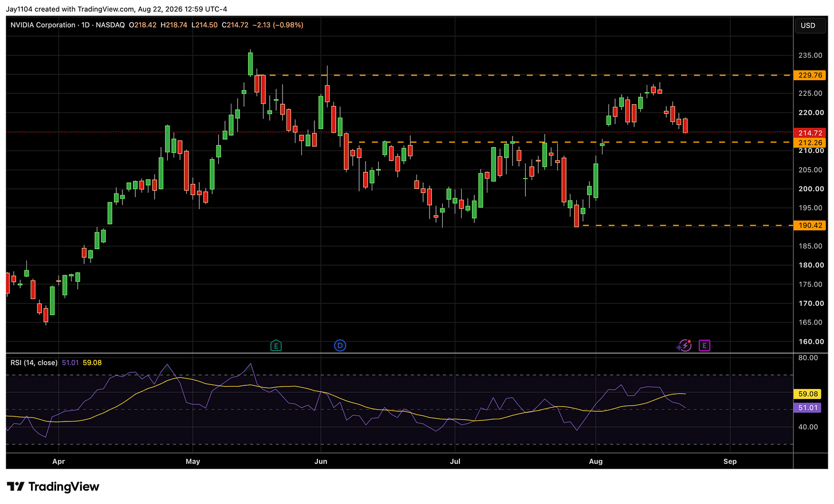Click the purple upcoming earnings E marker
This screenshot has height=504, width=834.
705,345
